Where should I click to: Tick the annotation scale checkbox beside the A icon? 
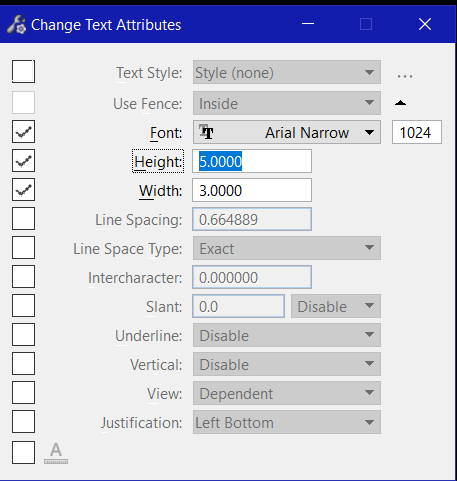pos(23,453)
